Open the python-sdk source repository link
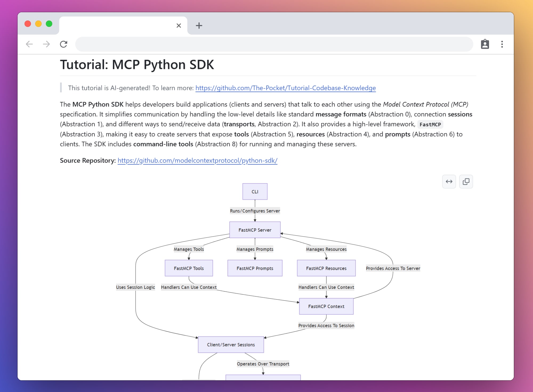Viewport: 533px width, 392px height. tap(197, 161)
